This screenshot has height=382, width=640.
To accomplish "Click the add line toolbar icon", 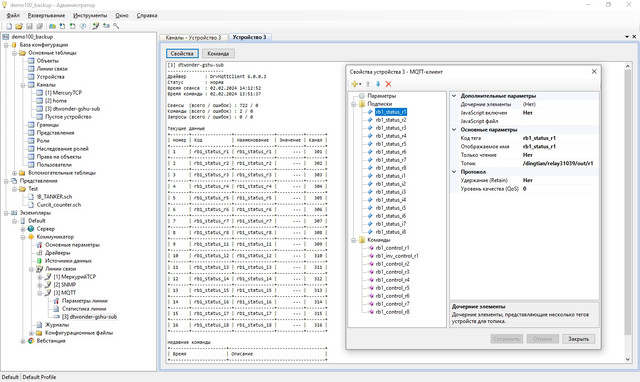I will point(96,26).
